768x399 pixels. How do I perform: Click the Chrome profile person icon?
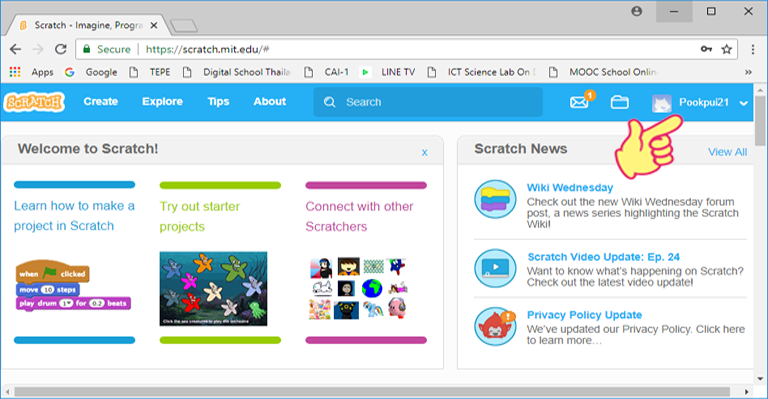637,11
